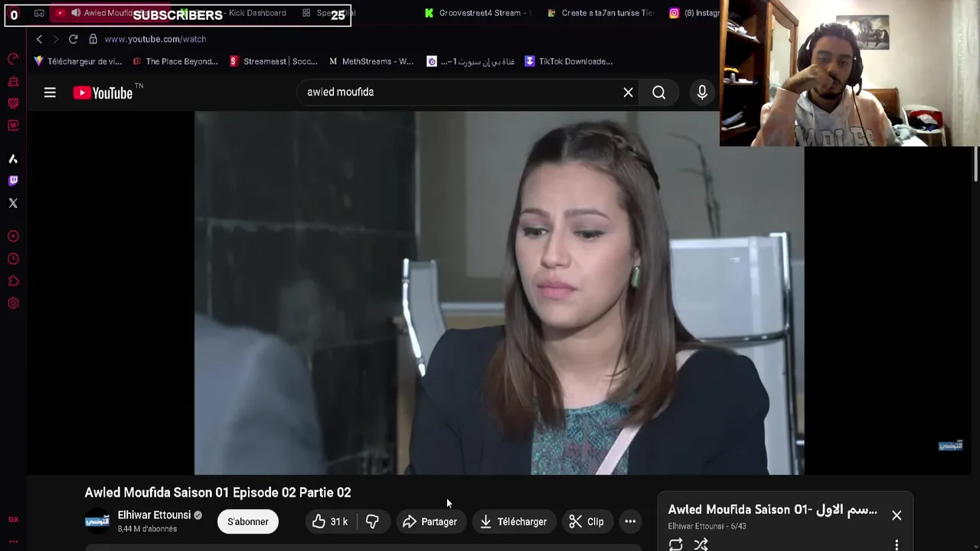
Task: Open more actions three-dot menu under video
Action: (630, 522)
